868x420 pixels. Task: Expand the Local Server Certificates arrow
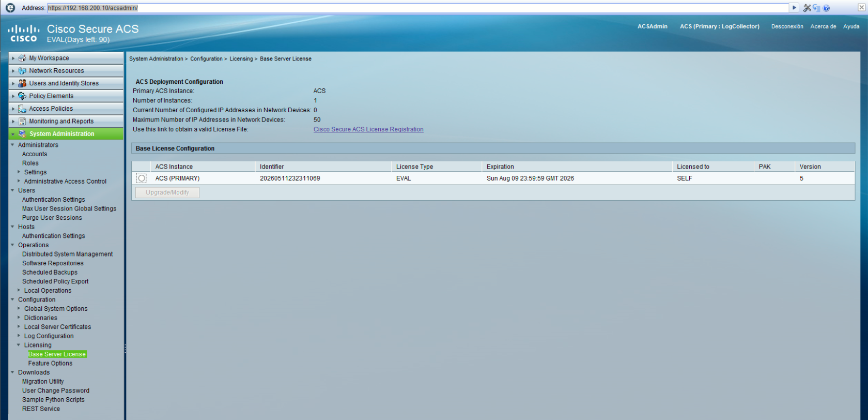[19, 326]
